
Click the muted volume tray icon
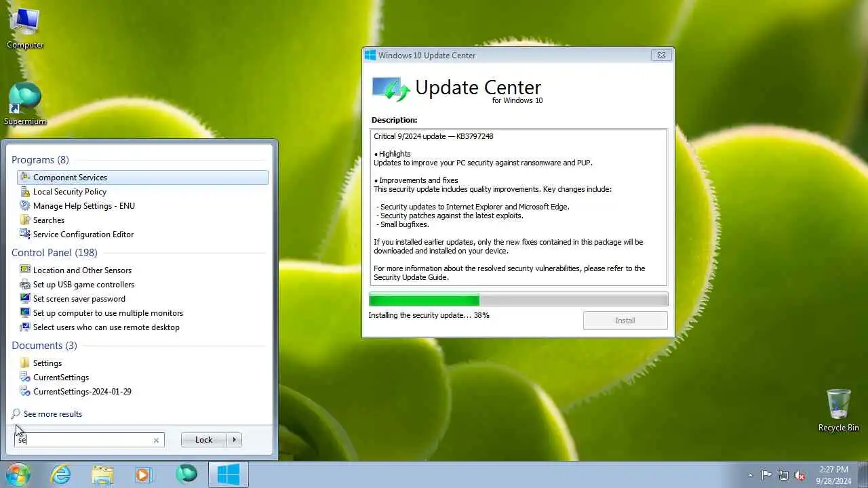coord(800,475)
